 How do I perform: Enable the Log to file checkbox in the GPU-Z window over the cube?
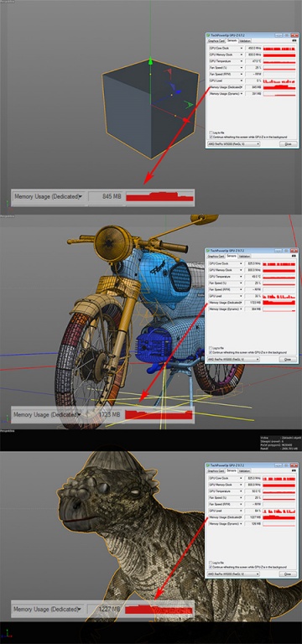pos(211,132)
